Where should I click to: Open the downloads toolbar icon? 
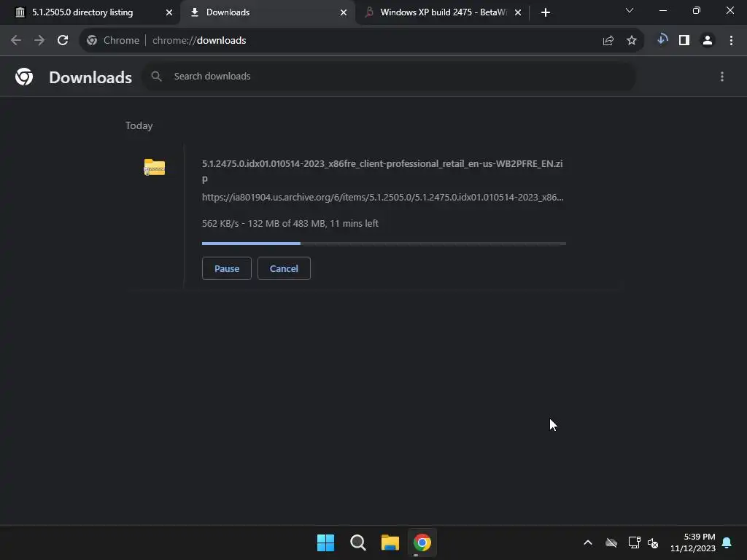[x=662, y=39]
